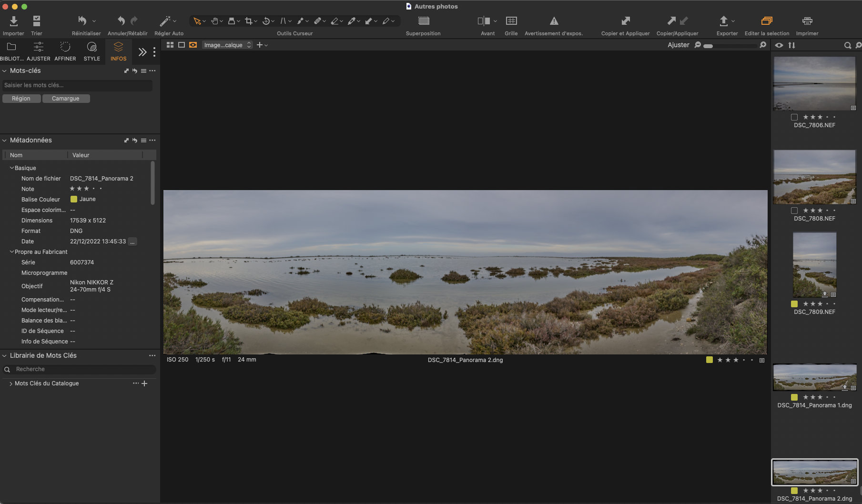
Task: Select the rotate/straighten tool
Action: tap(266, 21)
